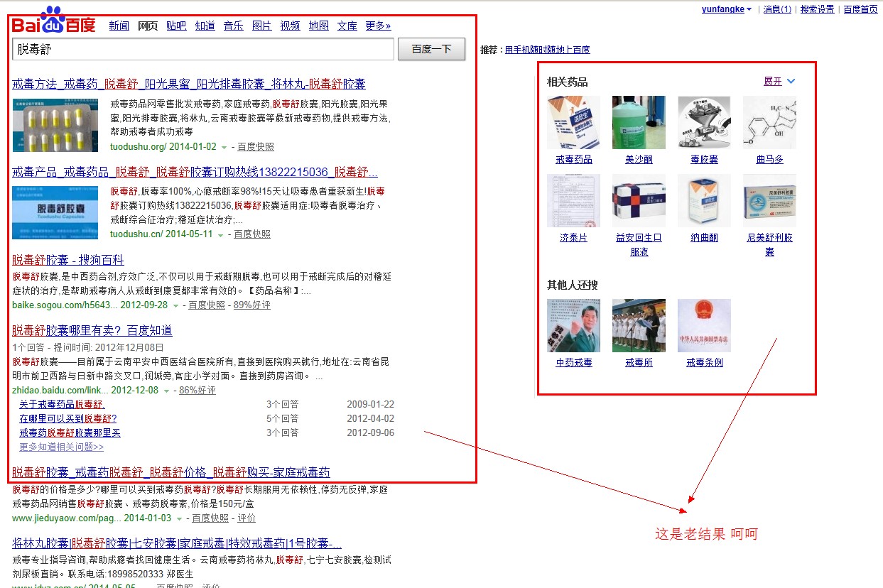Open the 美沙酮 bottle thumbnail image

tap(639, 123)
